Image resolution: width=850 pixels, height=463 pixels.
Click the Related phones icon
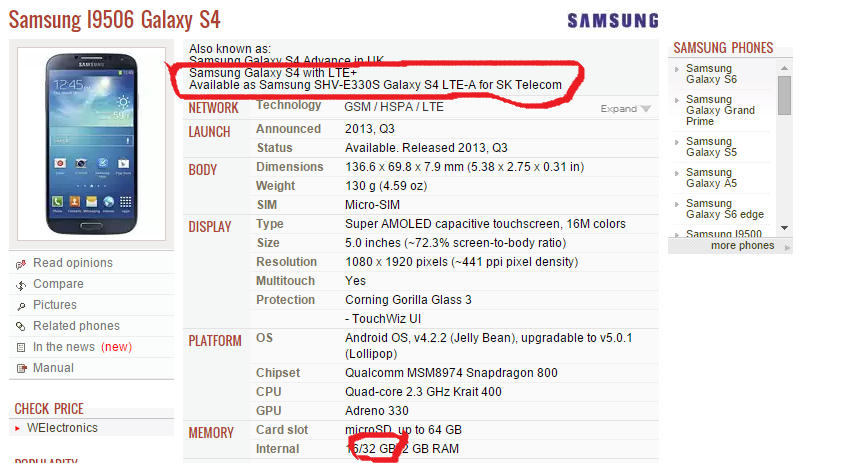[21, 326]
